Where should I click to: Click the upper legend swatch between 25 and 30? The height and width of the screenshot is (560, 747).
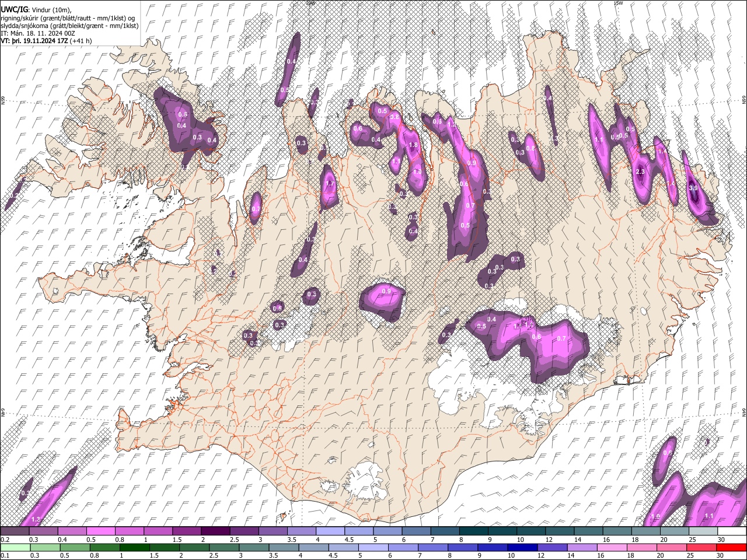pos(702,531)
